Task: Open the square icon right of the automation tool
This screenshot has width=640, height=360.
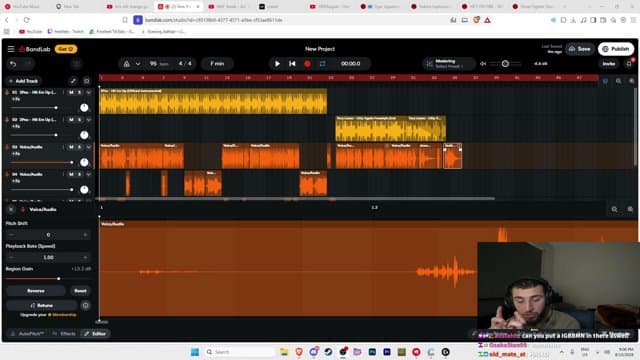Action: (87, 81)
